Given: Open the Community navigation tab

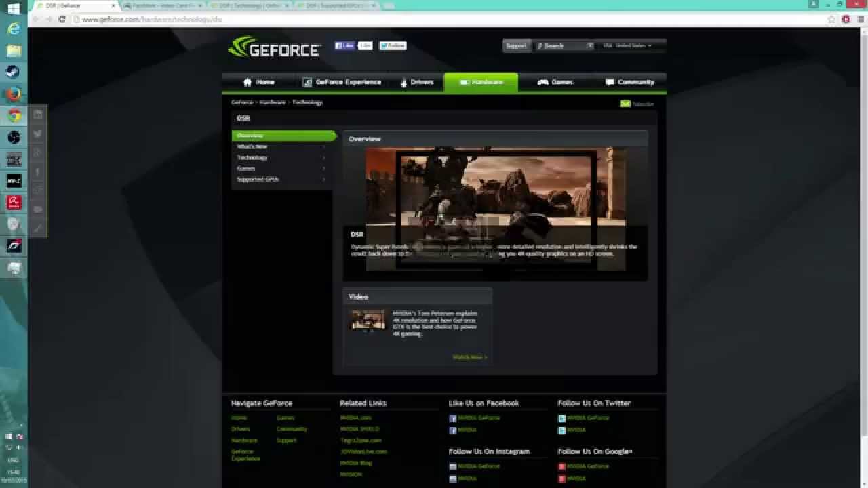Looking at the screenshot, I should point(629,82).
